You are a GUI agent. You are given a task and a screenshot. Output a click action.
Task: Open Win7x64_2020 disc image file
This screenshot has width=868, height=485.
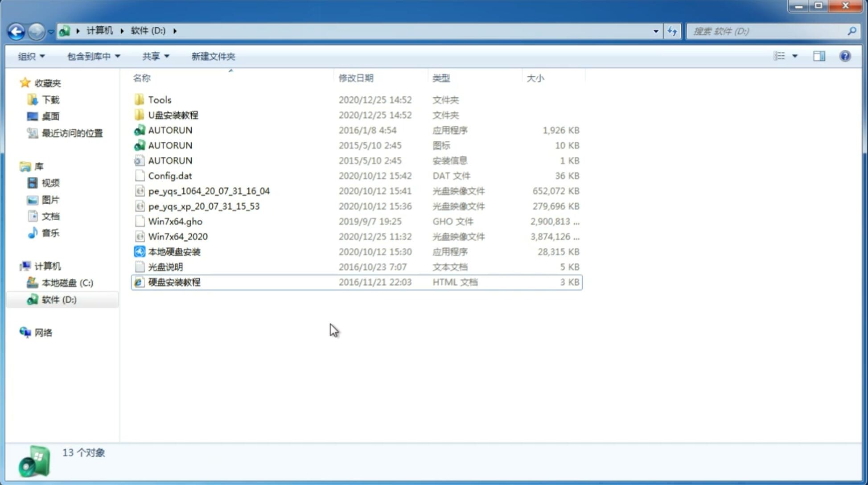coord(177,237)
